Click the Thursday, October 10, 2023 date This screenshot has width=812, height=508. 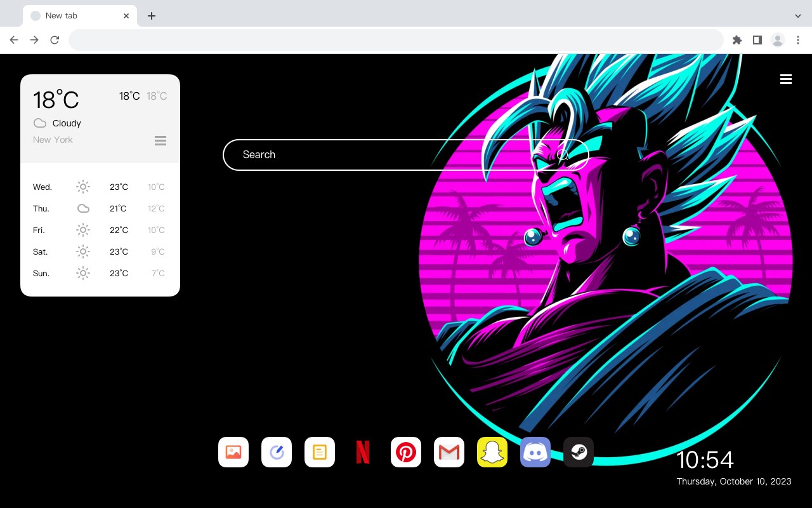click(x=734, y=481)
